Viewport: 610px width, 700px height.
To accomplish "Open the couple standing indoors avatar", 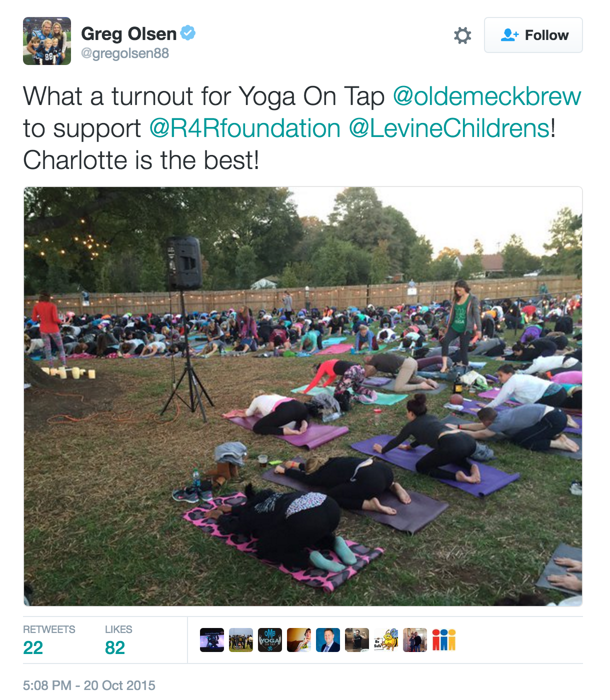I will click(x=415, y=640).
